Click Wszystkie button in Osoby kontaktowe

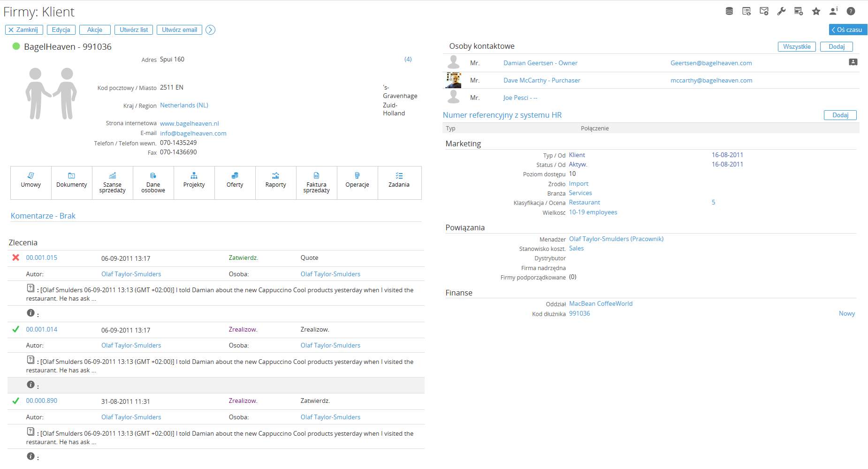pyautogui.click(x=797, y=46)
